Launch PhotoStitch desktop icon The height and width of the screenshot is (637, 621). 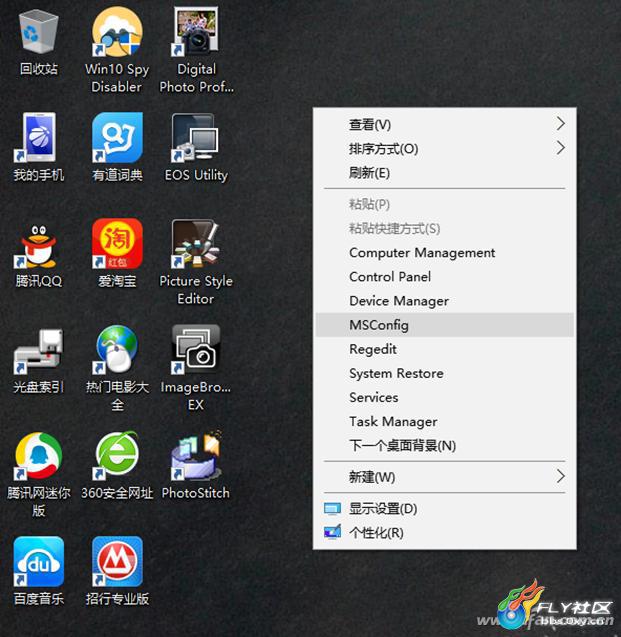pyautogui.click(x=196, y=456)
